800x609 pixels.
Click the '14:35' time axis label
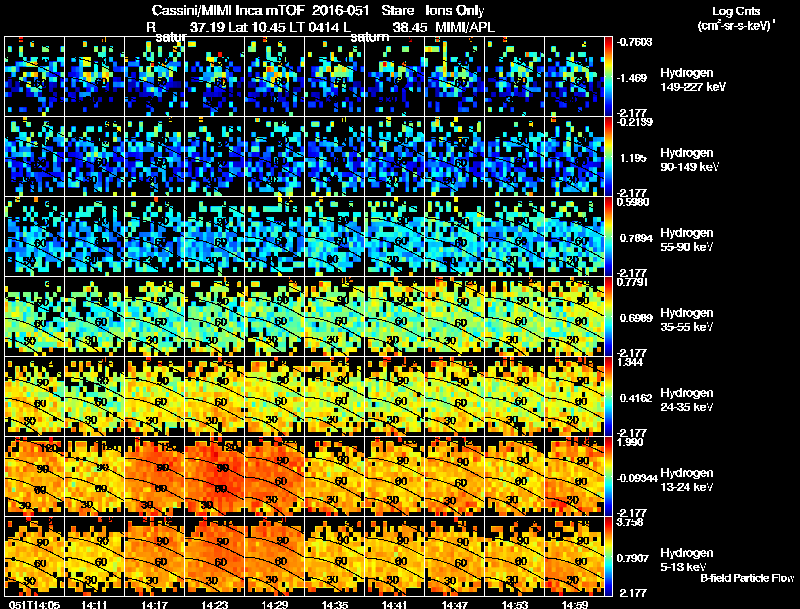coord(335,604)
